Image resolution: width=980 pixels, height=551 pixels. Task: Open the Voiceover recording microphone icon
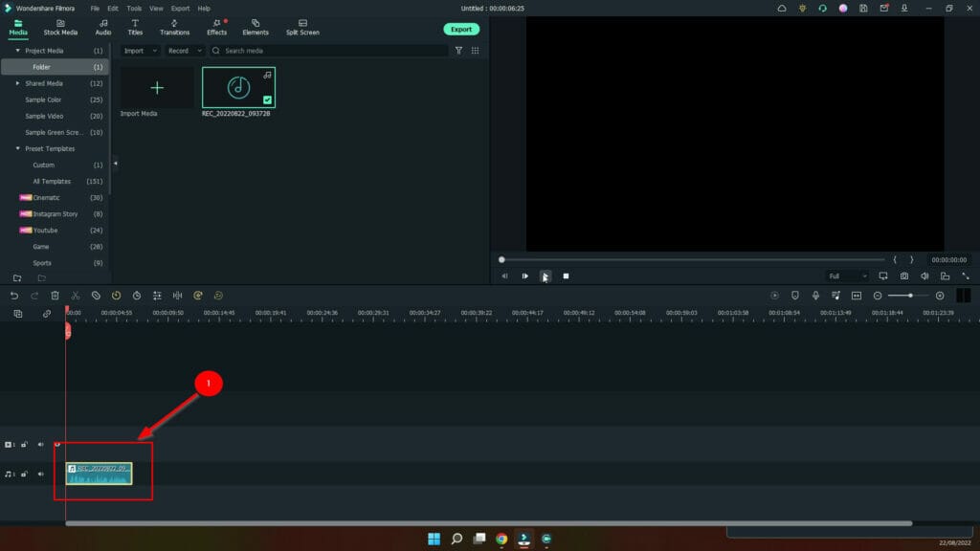coord(815,296)
